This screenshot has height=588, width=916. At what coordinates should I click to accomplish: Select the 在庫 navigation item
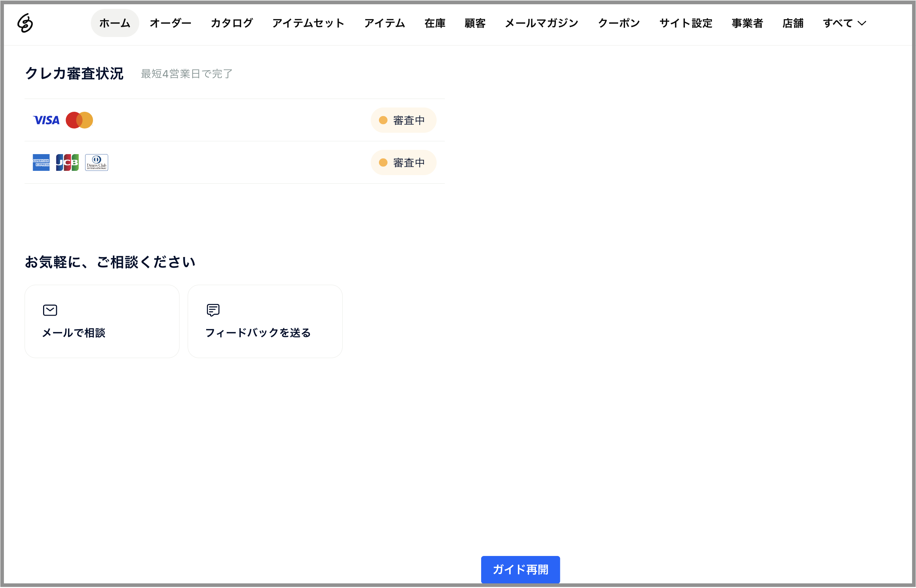(x=434, y=23)
